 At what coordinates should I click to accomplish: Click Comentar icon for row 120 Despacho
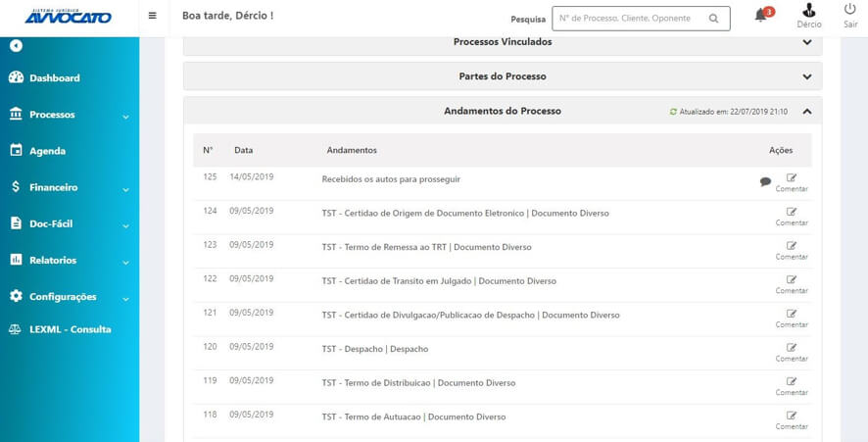792,348
